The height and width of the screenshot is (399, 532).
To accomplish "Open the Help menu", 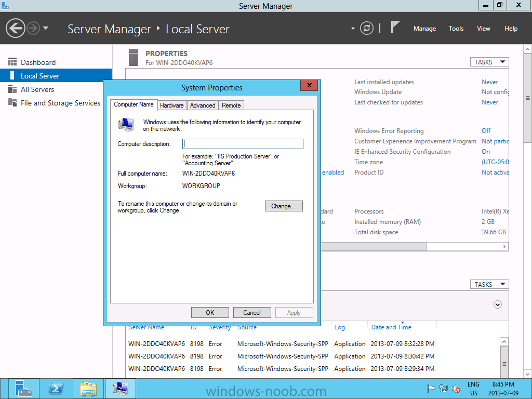I will click(x=511, y=29).
